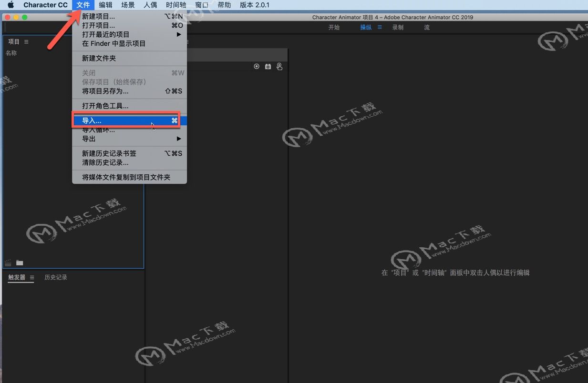Choose 新建文件夹 from the menu
This screenshot has height=383, width=588.
click(x=129, y=58)
